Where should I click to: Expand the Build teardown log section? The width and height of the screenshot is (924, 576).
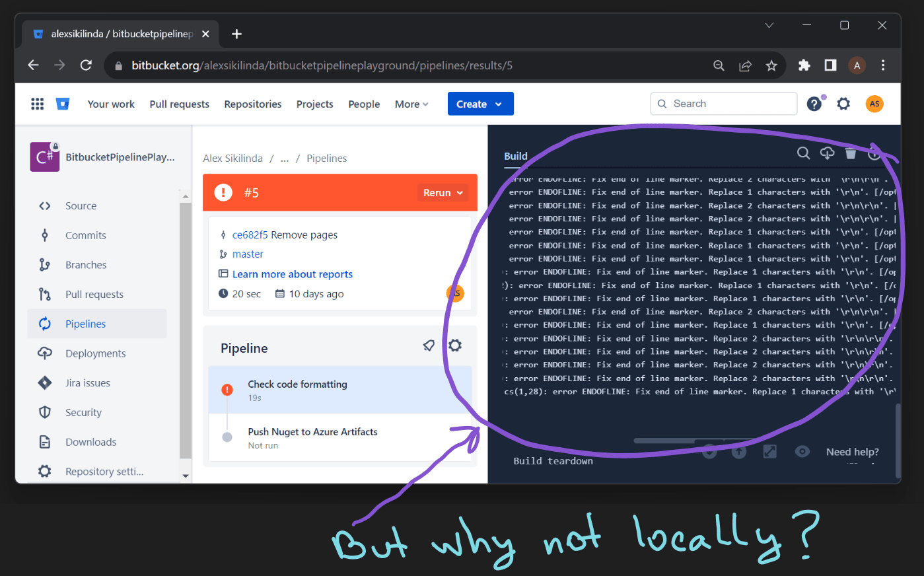[553, 461]
